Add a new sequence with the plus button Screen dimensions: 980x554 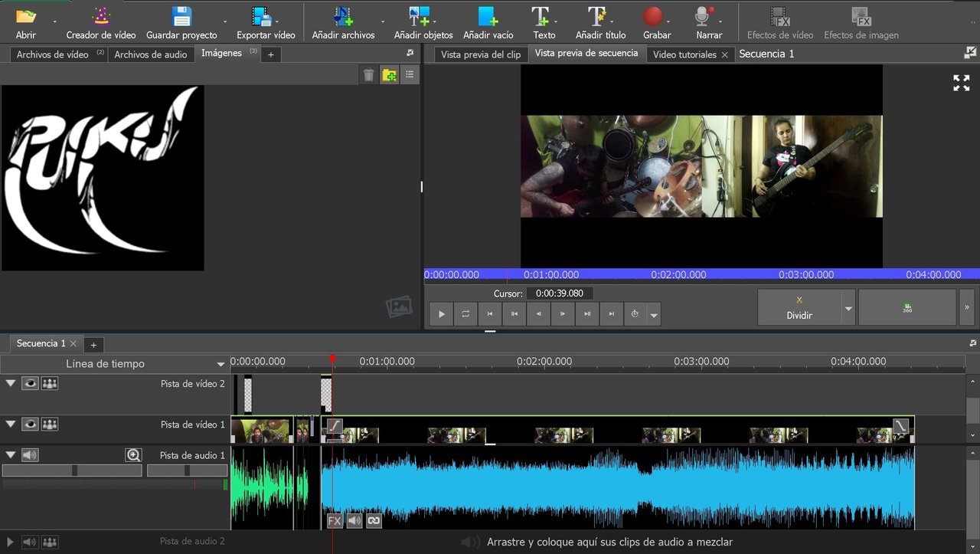93,345
